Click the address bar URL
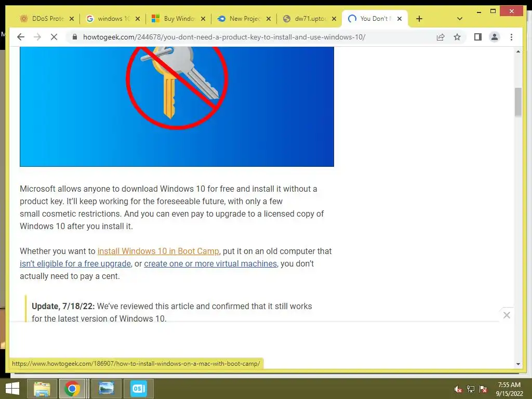 (x=224, y=37)
